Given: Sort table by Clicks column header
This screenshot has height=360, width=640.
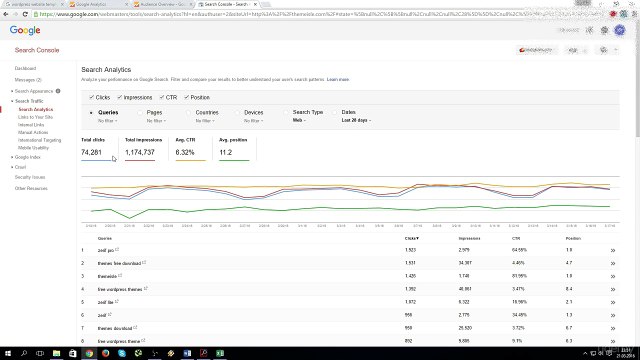Looking at the screenshot, I should pos(412,238).
